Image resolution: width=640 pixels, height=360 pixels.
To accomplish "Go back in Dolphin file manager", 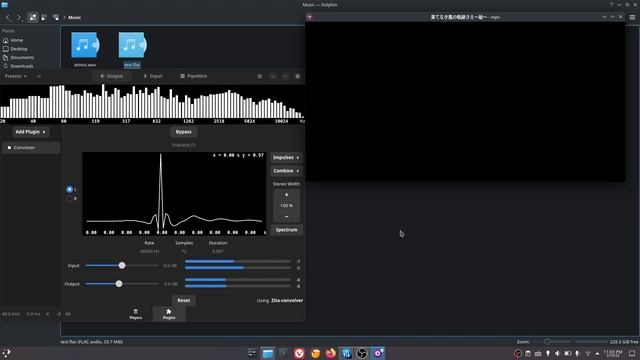I will point(8,18).
